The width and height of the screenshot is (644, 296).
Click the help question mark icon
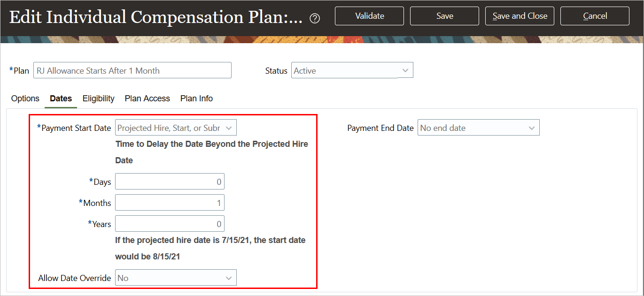pyautogui.click(x=315, y=18)
